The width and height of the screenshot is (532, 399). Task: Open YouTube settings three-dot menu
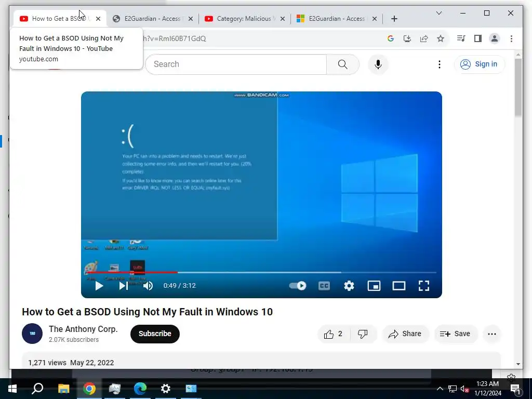[440, 64]
